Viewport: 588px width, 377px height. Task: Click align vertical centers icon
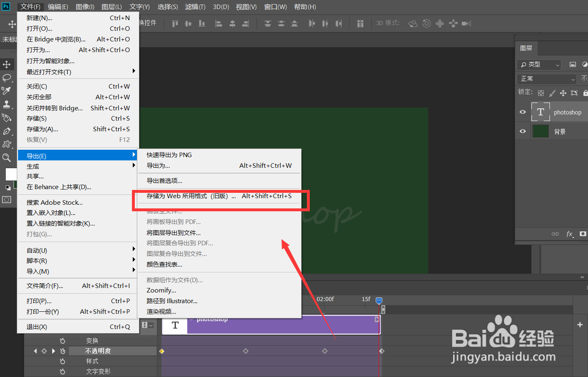click(188, 23)
